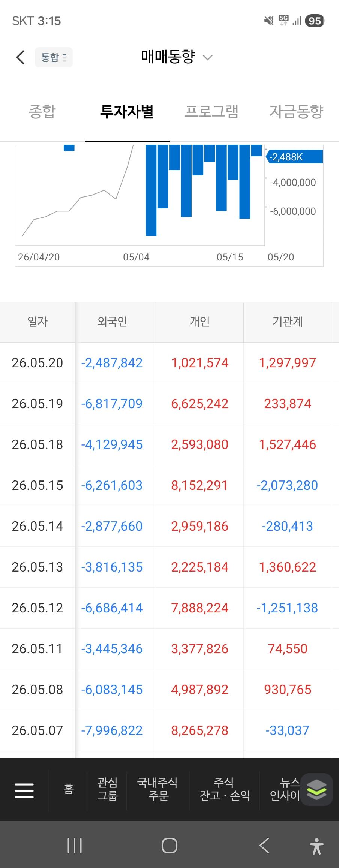Select the 투자자별 tab
The width and height of the screenshot is (339, 868).
(127, 112)
